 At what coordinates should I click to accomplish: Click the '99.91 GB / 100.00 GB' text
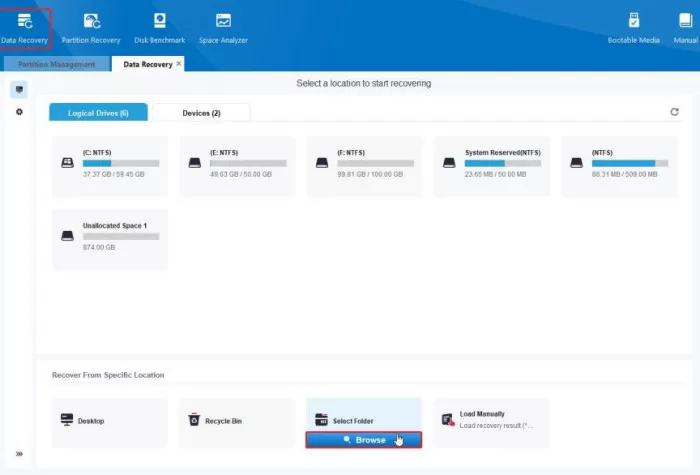pyautogui.click(x=370, y=174)
